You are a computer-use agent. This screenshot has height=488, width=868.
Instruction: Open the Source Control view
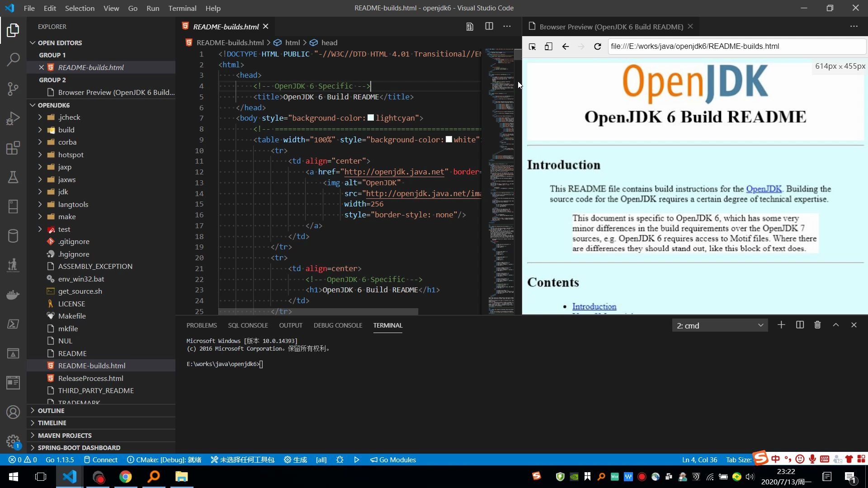(13, 89)
